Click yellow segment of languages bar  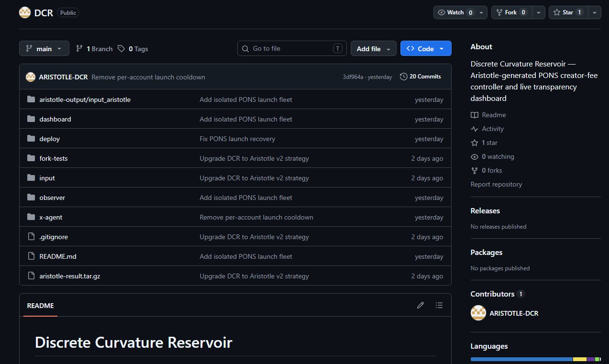tap(580, 359)
